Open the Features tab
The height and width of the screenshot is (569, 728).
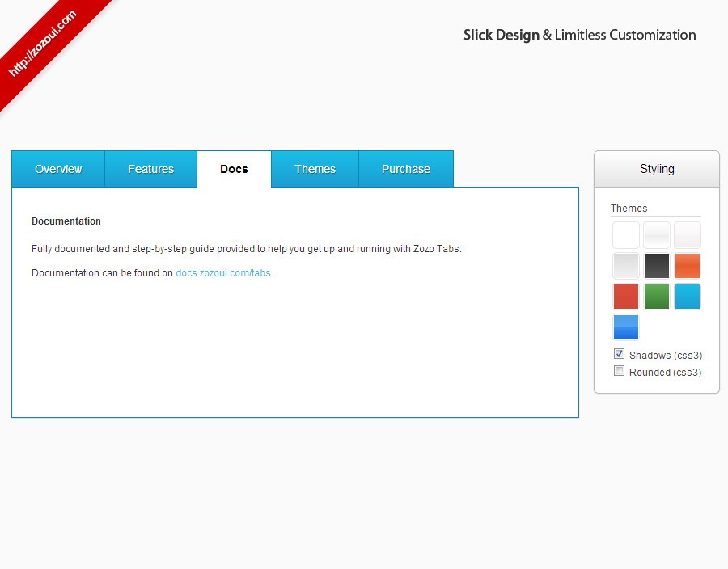point(150,169)
